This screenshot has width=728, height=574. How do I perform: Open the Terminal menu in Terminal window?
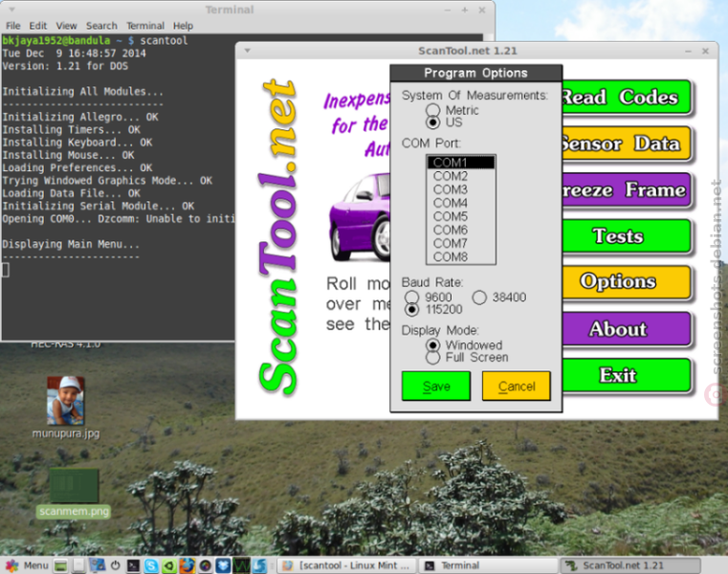145,26
